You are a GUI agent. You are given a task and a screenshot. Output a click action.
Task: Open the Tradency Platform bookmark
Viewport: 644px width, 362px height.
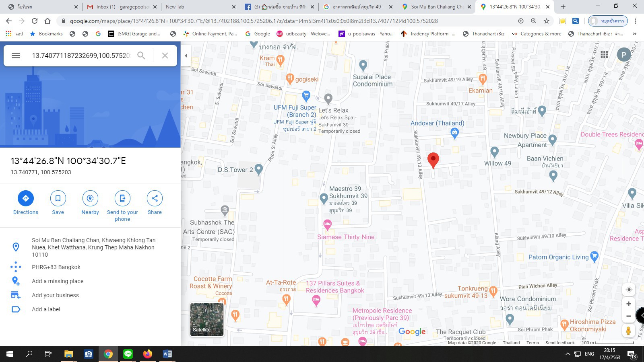[428, 34]
